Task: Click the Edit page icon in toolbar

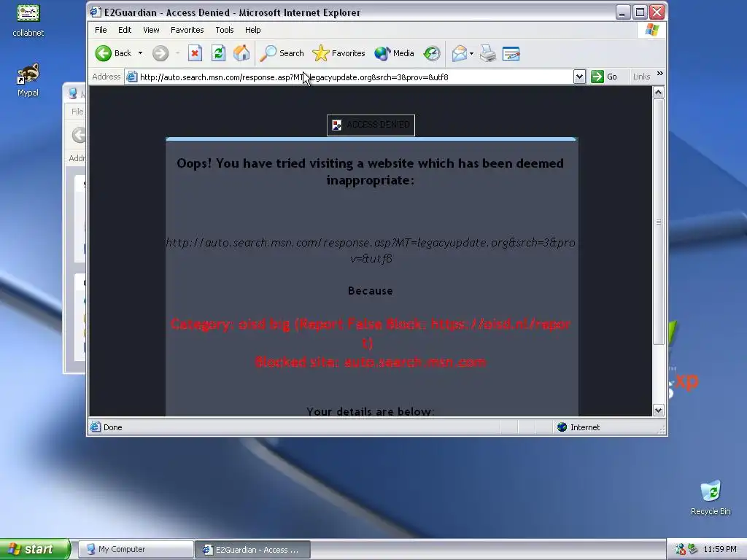Action: coord(511,53)
